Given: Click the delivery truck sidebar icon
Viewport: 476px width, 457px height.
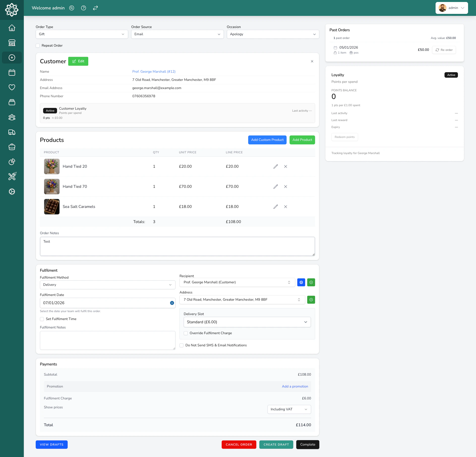Looking at the screenshot, I should (x=12, y=132).
